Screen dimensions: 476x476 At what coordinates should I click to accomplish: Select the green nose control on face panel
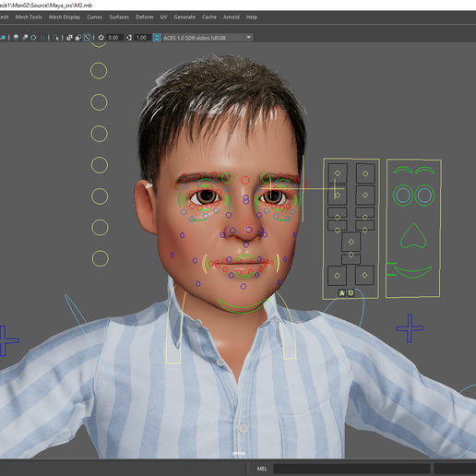coord(413,236)
